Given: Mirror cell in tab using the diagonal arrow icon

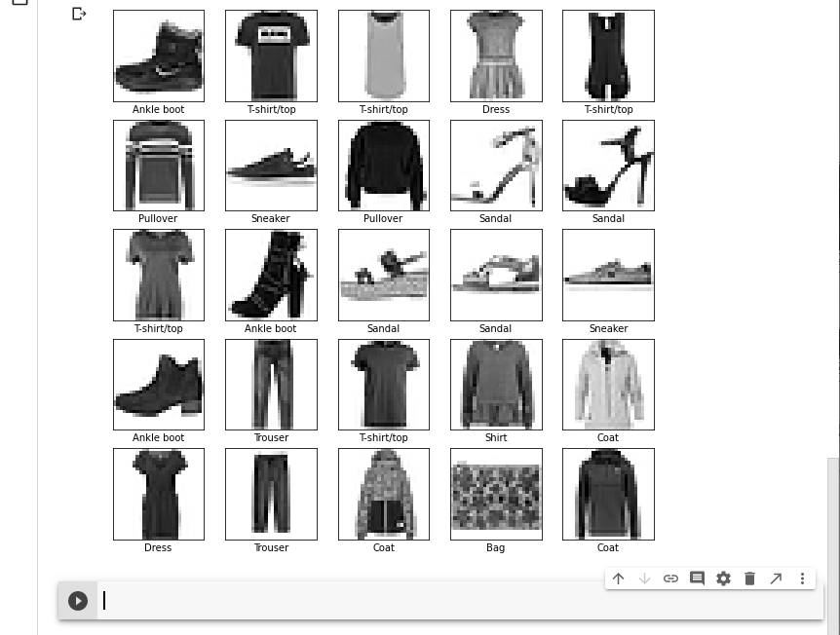Looking at the screenshot, I should click(776, 579).
